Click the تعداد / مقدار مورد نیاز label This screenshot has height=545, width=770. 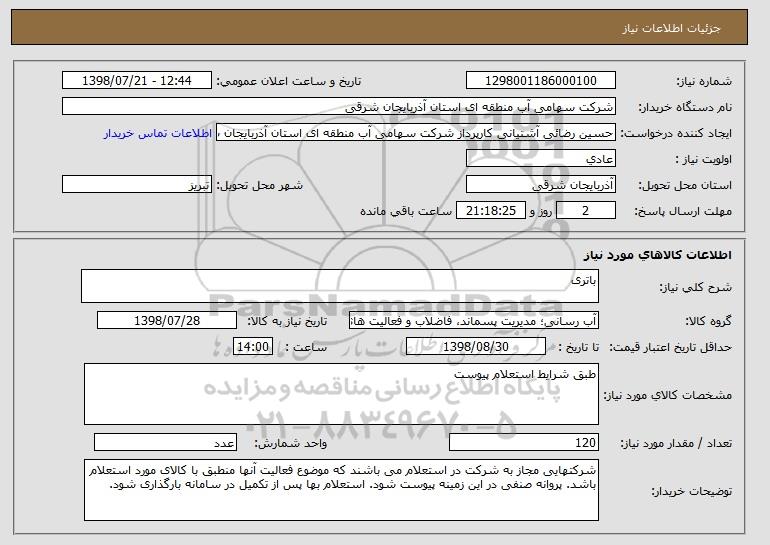pos(676,443)
